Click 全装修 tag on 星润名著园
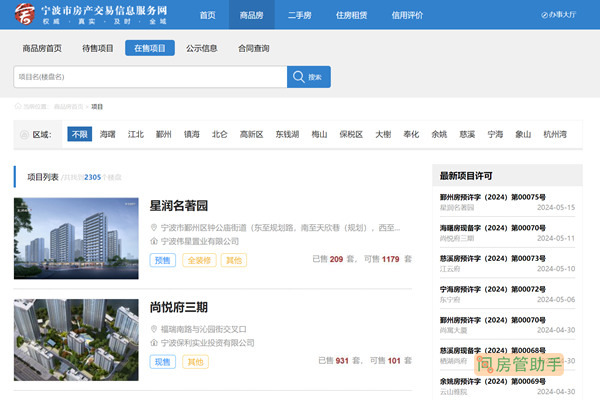 coord(199,260)
